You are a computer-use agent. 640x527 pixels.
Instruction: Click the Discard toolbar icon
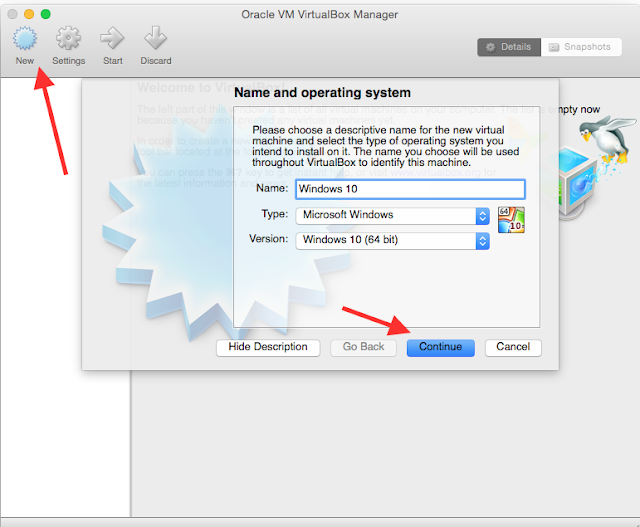pos(156,38)
